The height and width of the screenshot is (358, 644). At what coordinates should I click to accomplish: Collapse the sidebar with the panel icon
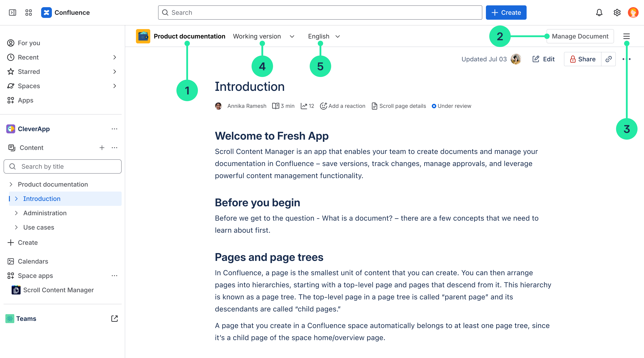coord(13,13)
